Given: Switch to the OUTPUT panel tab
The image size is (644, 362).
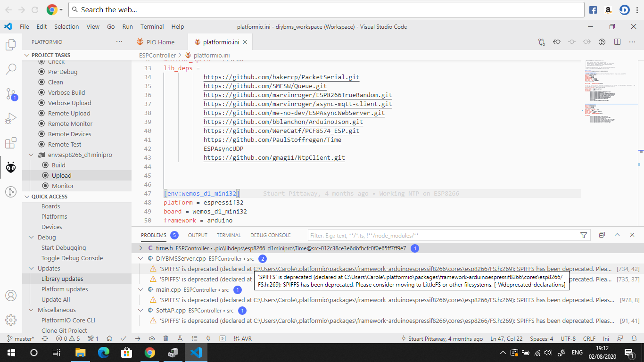Looking at the screenshot, I should pos(198,235).
